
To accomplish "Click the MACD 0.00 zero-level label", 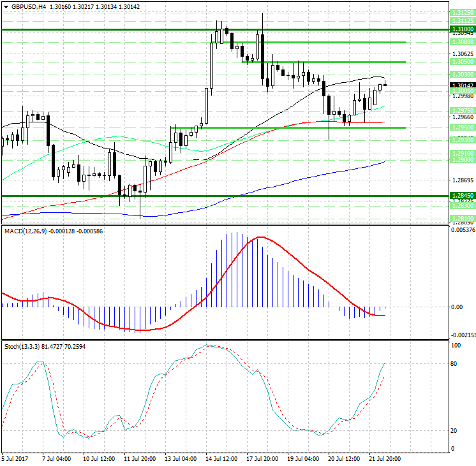I will [457, 307].
